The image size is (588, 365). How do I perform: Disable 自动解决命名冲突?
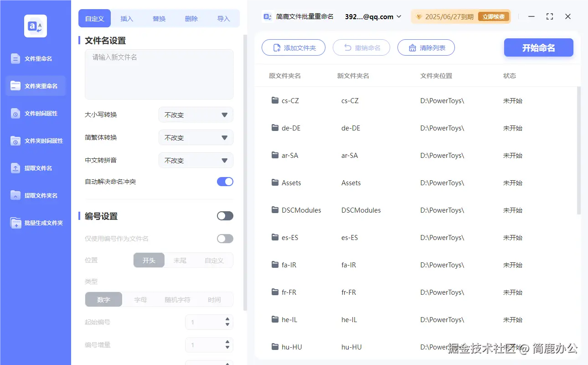[225, 181]
